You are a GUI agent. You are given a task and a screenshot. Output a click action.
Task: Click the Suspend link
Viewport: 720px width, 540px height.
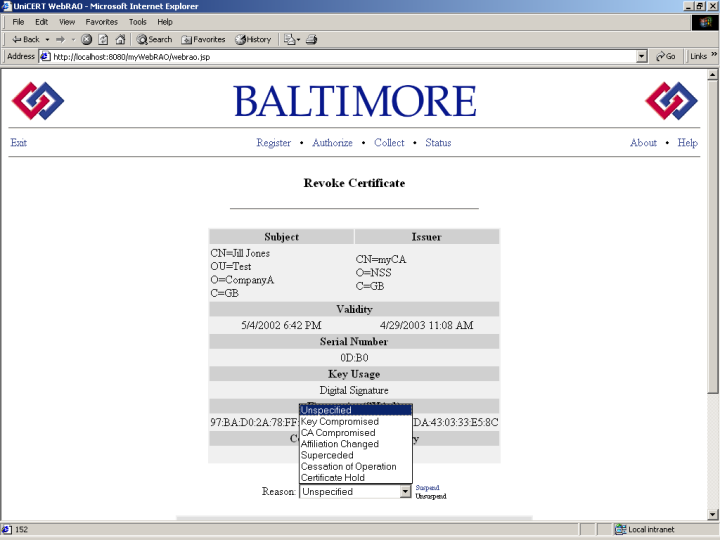(x=428, y=488)
